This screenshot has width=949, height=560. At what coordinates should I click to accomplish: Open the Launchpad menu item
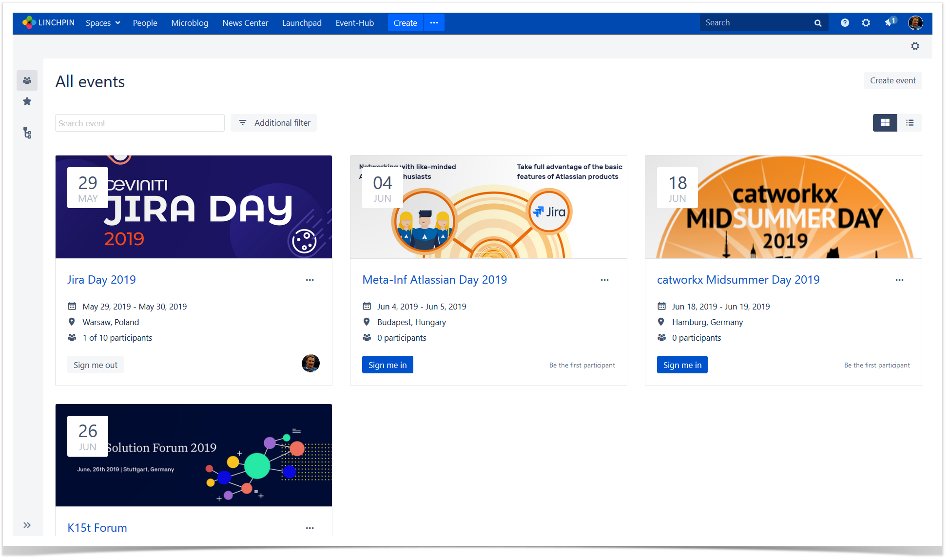click(x=302, y=23)
